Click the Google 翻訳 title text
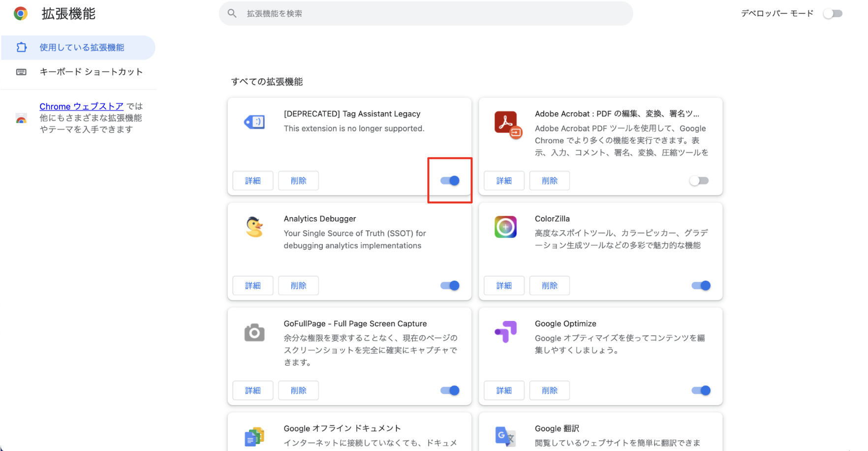The height and width of the screenshot is (451, 868). click(557, 428)
